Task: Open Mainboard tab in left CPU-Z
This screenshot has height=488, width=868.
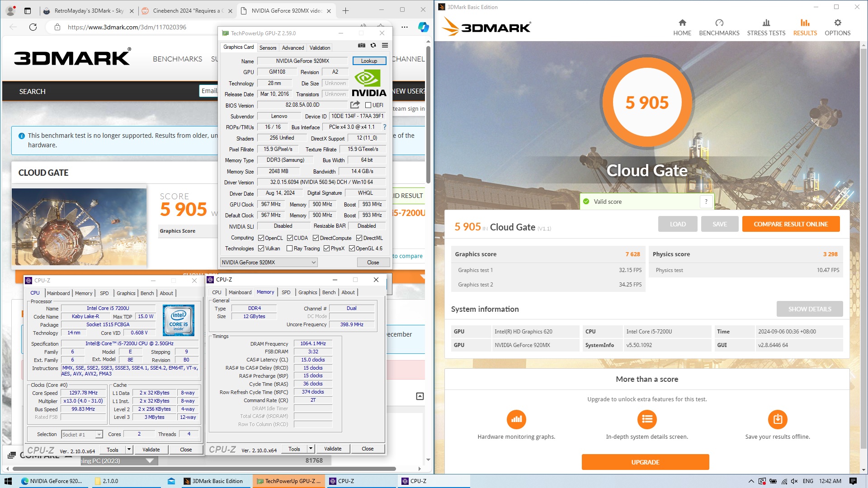Action: tap(58, 293)
